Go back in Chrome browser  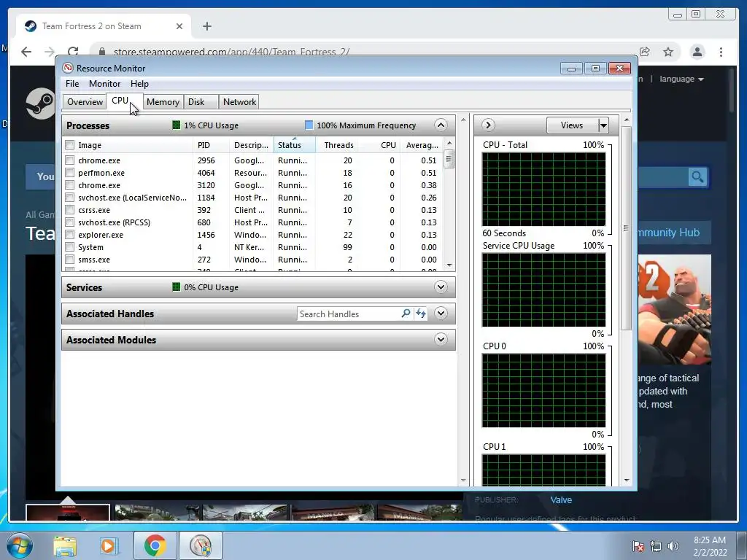[x=26, y=52]
